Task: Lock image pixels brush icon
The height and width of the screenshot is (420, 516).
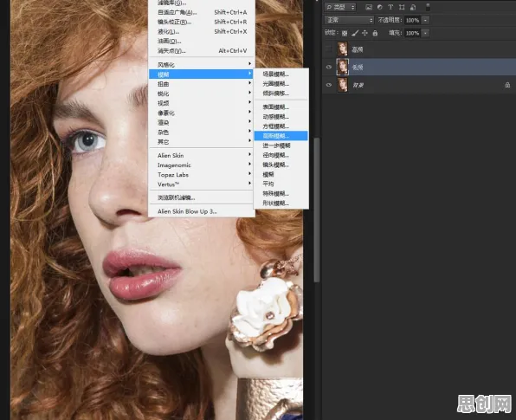Action: click(x=355, y=33)
